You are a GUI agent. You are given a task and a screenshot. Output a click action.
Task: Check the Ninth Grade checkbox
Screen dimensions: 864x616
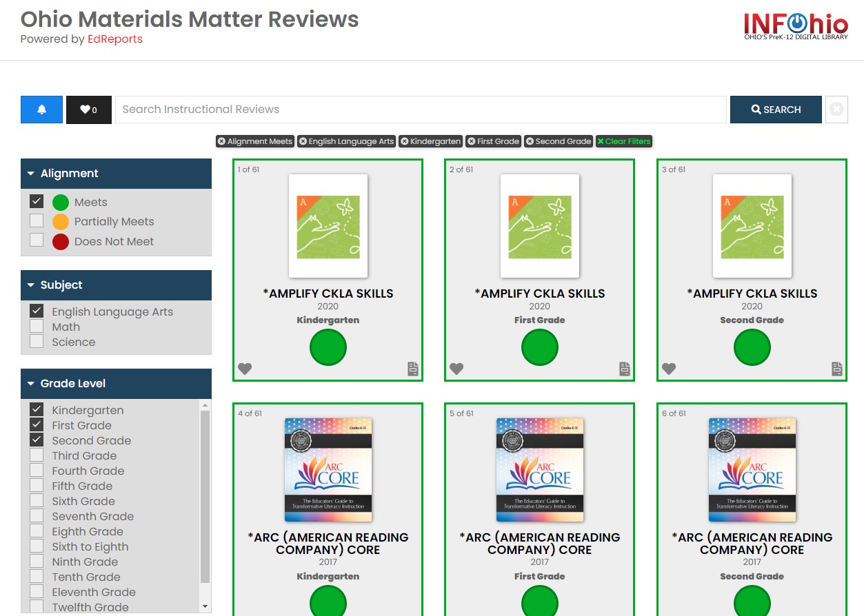point(37,561)
